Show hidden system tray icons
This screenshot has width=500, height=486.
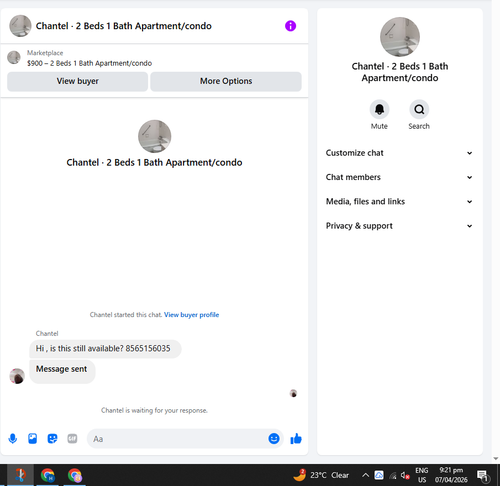pyautogui.click(x=365, y=475)
